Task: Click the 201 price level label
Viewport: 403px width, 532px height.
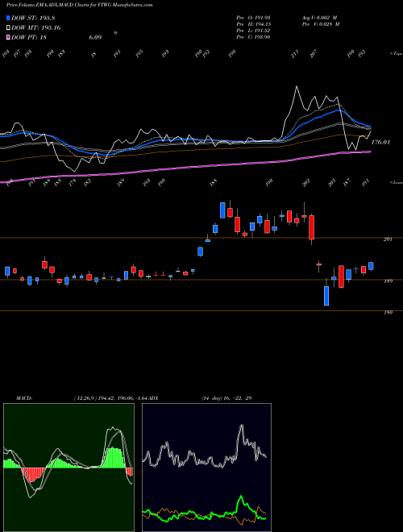Action: [388, 239]
